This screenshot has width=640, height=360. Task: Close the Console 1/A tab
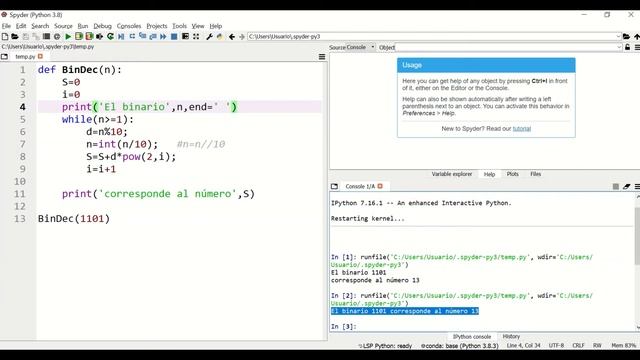pyautogui.click(x=380, y=186)
